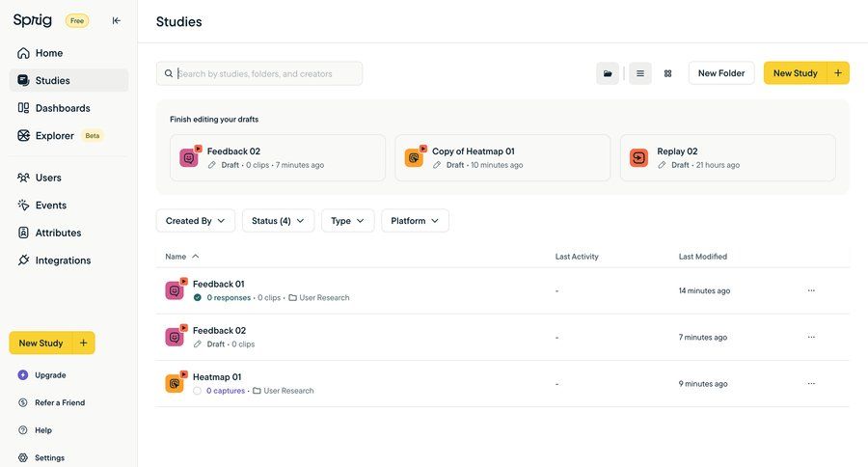This screenshot has height=467, width=868.
Task: Open Attributes in sidebar
Action: 68,233
